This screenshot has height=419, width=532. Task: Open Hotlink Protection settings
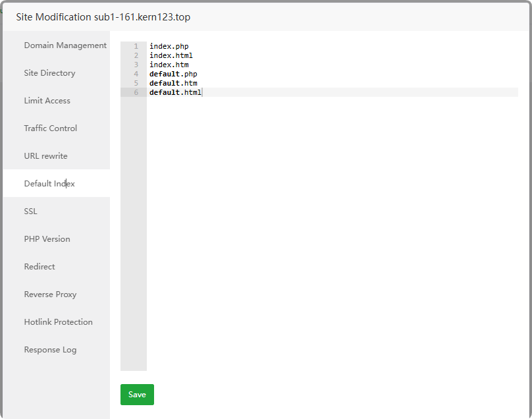(59, 322)
